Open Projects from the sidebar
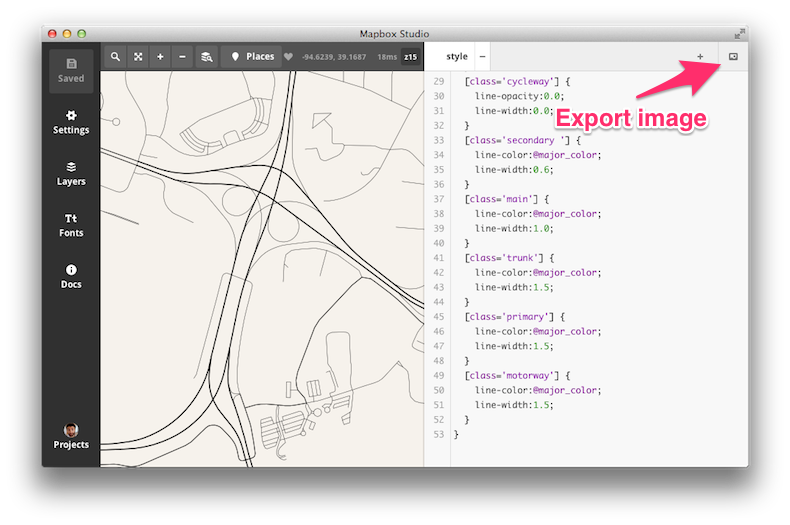 71,436
